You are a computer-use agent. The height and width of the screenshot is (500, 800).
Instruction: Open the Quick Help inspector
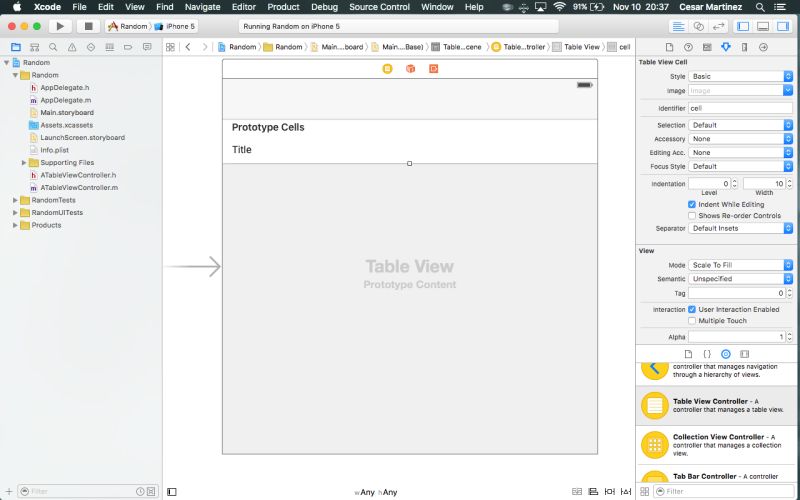point(688,47)
